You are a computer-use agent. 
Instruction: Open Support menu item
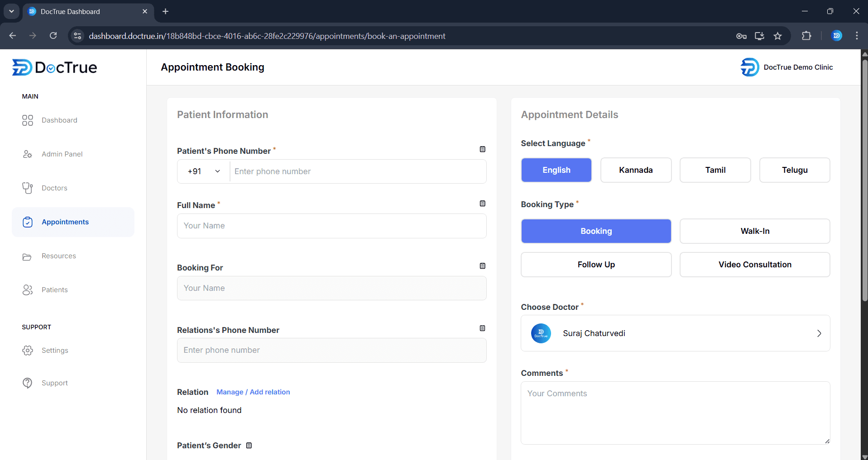55,383
